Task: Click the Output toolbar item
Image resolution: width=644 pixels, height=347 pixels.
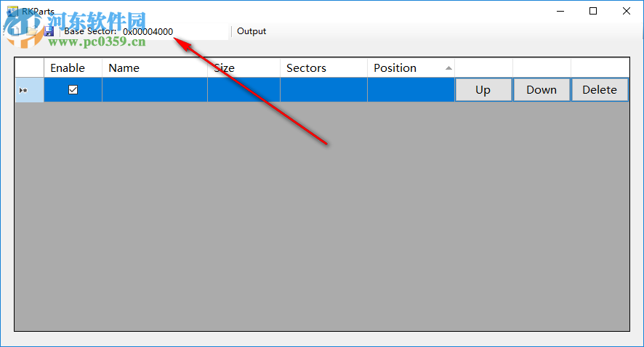Action: click(x=251, y=32)
